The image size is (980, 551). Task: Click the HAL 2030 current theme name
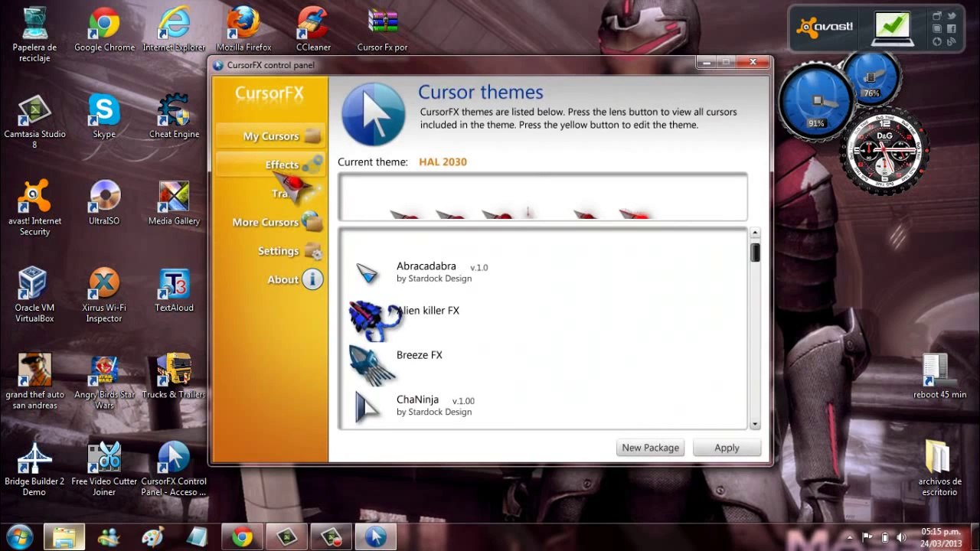(443, 162)
